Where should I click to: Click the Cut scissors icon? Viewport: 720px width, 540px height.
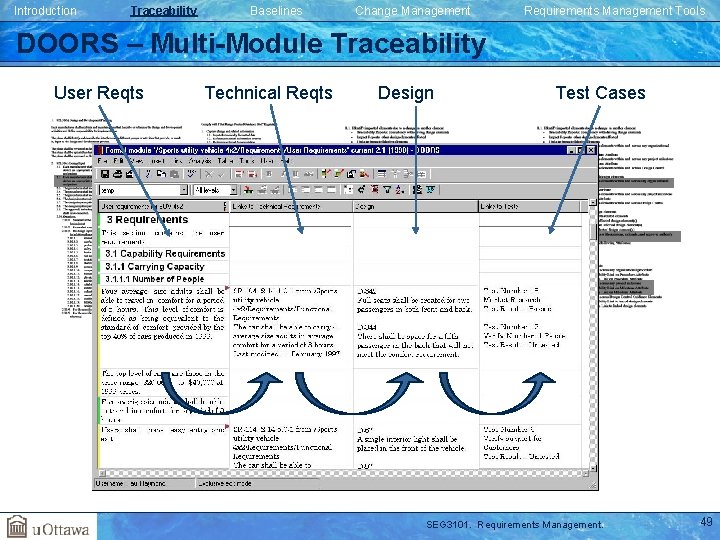(x=148, y=174)
